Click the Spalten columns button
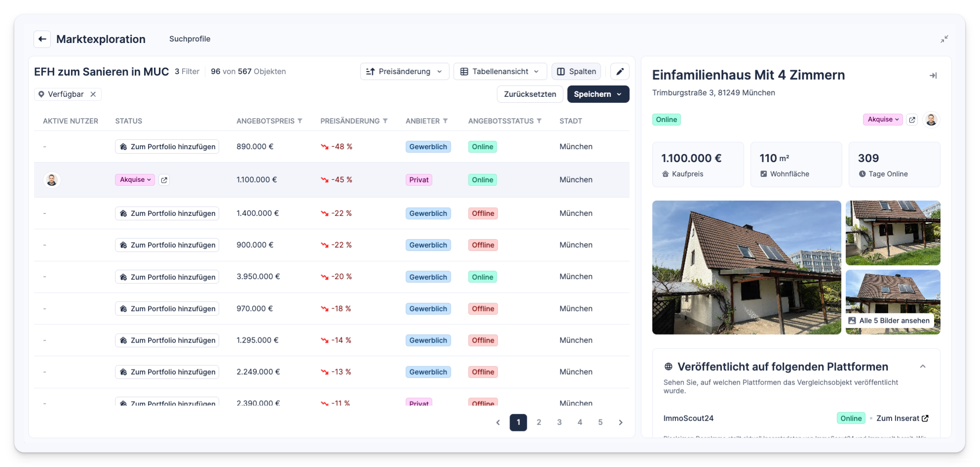Viewport: 980px width, 467px height. click(576, 71)
